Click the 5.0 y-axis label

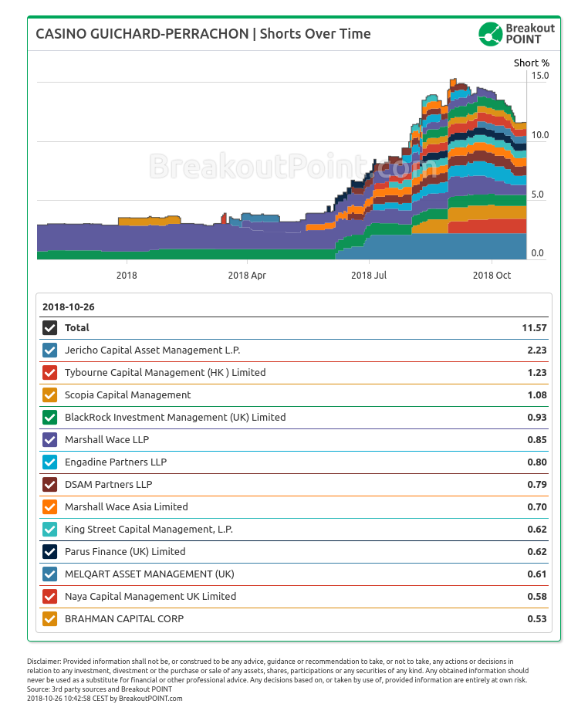[x=537, y=195]
